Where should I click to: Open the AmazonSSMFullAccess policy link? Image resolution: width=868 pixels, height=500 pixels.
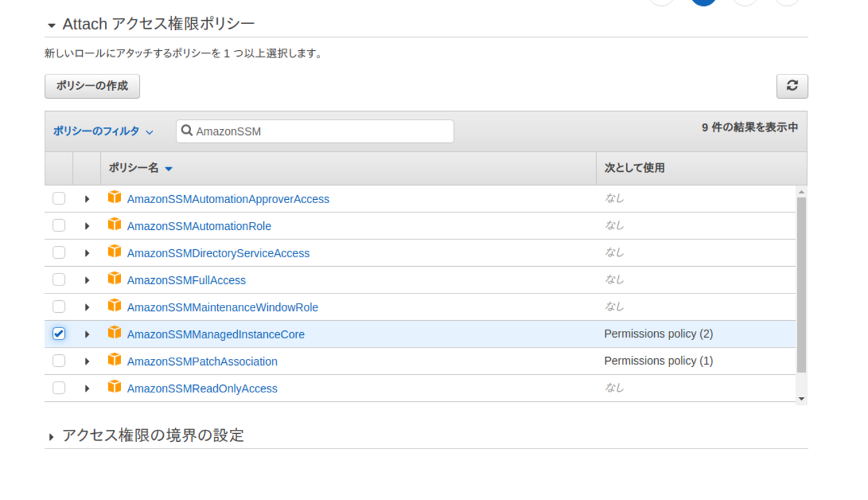pyautogui.click(x=186, y=280)
